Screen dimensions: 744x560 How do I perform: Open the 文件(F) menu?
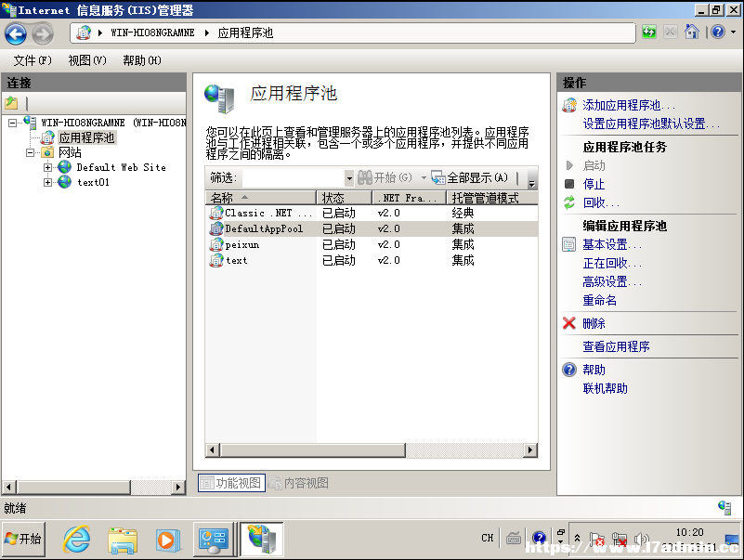[33, 60]
